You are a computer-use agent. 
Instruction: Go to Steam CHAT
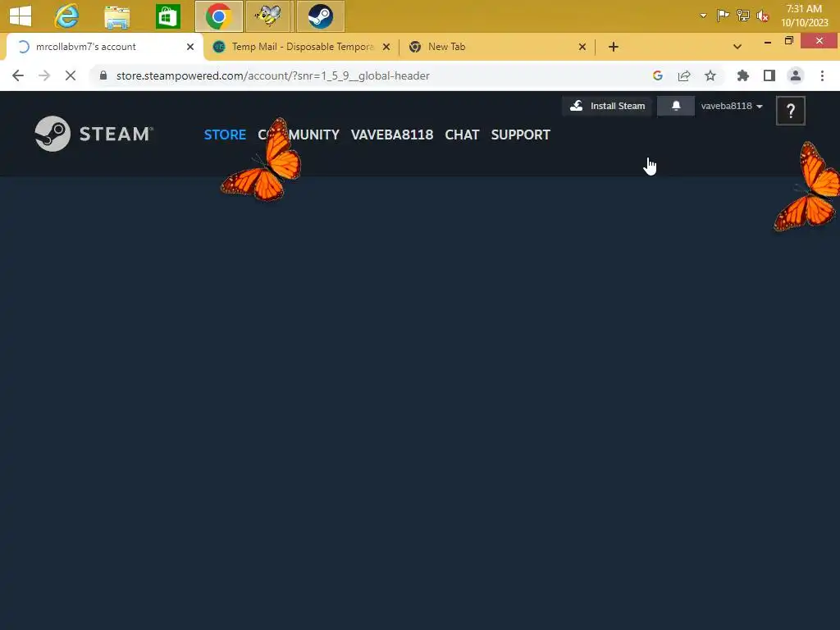tap(463, 135)
